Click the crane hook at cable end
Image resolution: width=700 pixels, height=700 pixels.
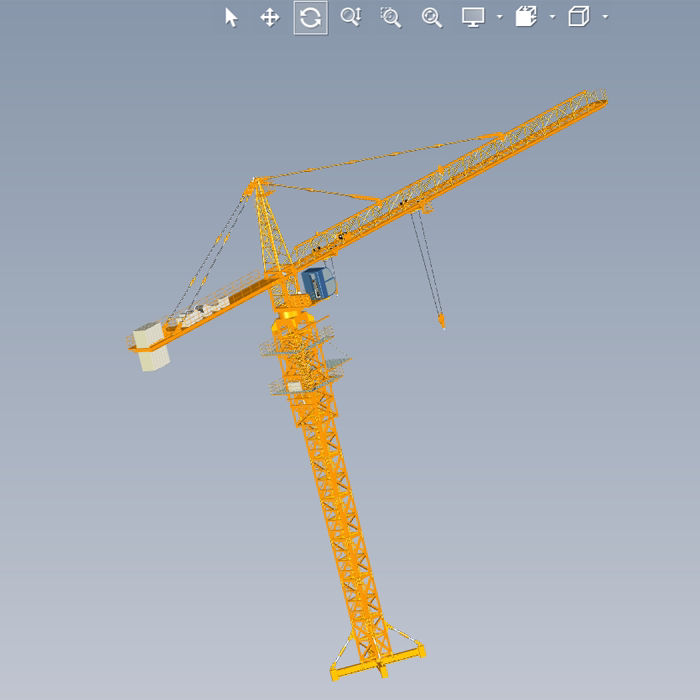point(442,321)
